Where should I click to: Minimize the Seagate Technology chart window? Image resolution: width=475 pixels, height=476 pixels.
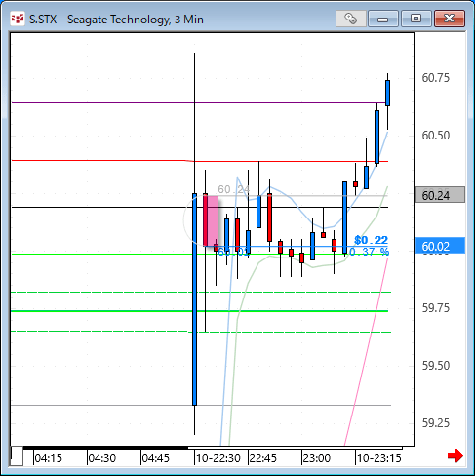[383, 19]
